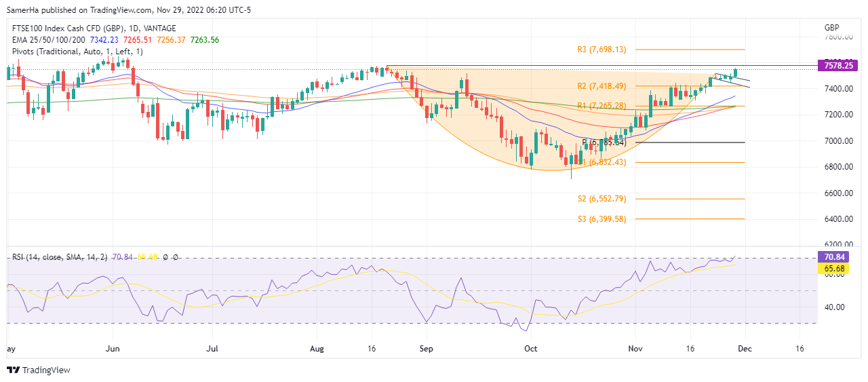
Task: Click the TradingView logo icon
Action: click(x=13, y=370)
